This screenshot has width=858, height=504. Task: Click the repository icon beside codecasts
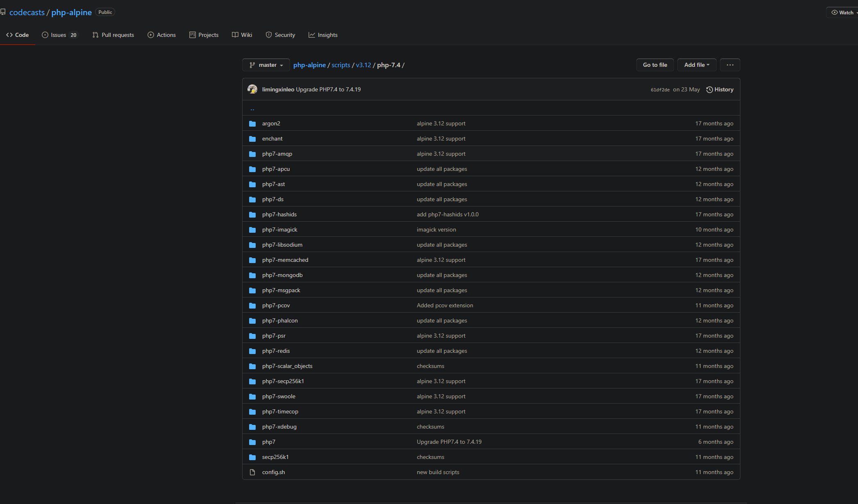pyautogui.click(x=3, y=12)
